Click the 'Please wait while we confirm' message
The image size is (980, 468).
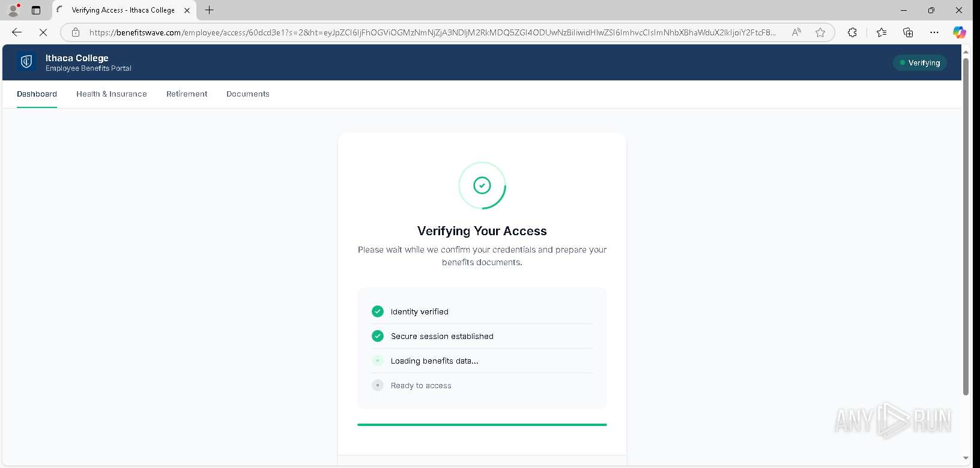tap(482, 256)
